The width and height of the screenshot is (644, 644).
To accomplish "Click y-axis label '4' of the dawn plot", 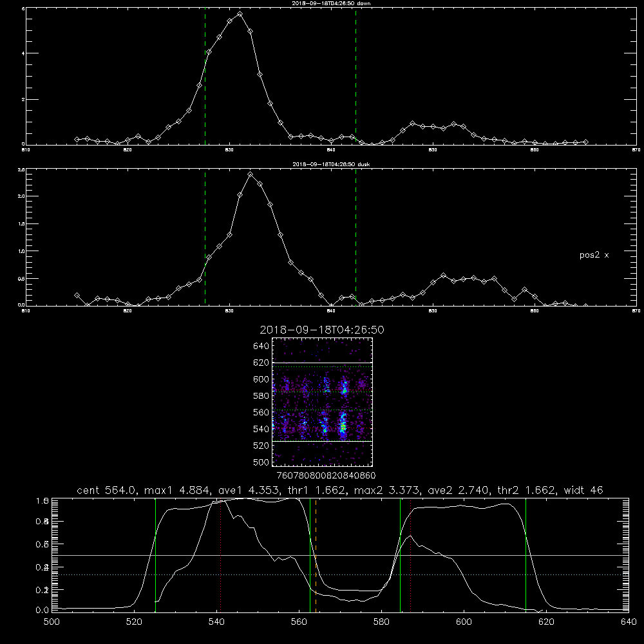I will click(23, 53).
